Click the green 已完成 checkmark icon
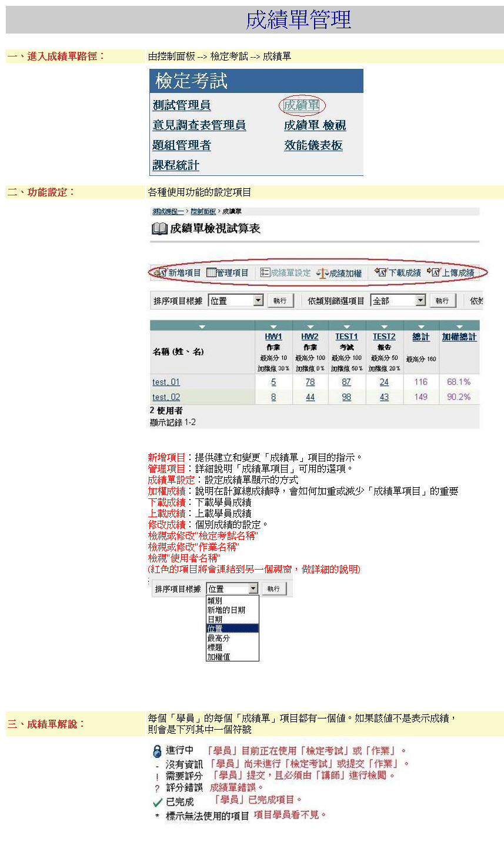504x845 pixels. coord(157,802)
